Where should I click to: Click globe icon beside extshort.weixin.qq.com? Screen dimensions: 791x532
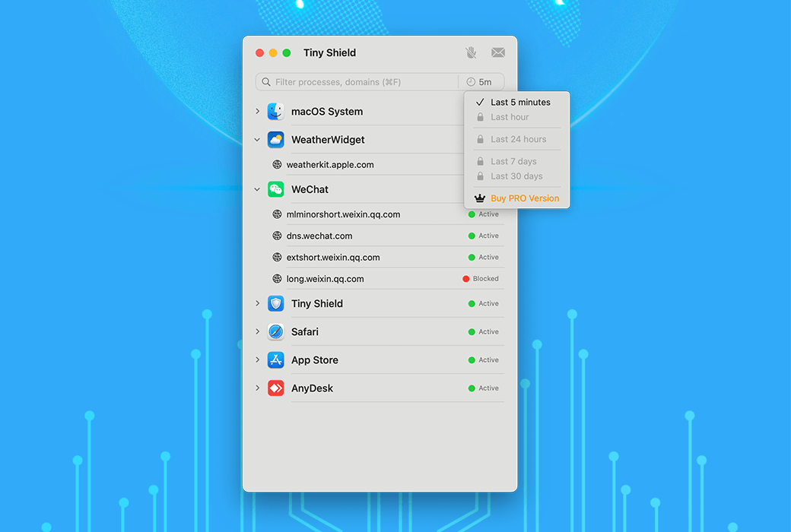(277, 257)
